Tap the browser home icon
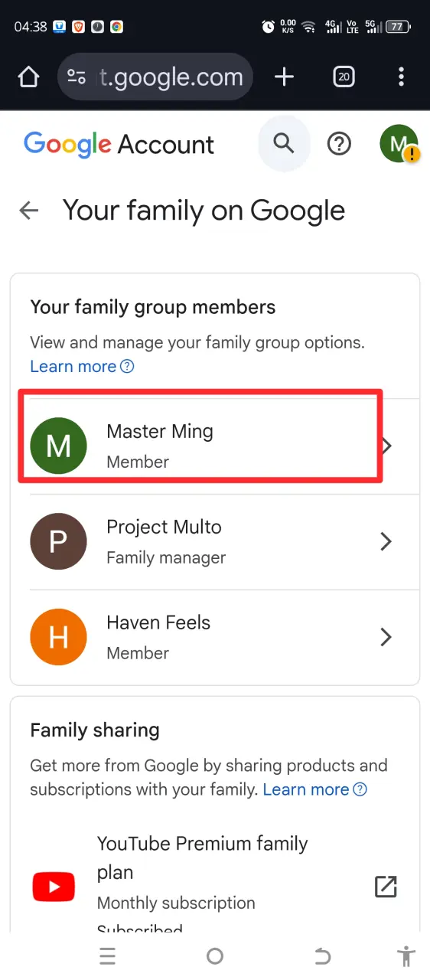Screen dimensions: 430x980 click(x=28, y=77)
